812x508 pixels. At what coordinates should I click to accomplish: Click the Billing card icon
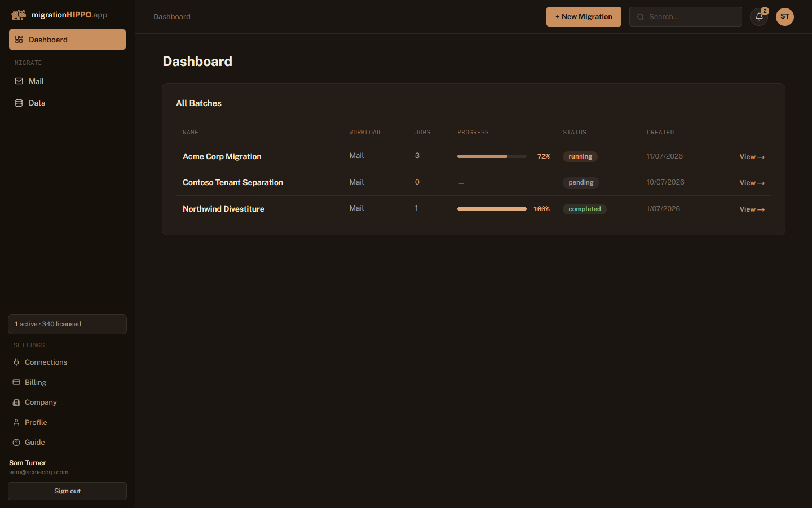tap(16, 382)
